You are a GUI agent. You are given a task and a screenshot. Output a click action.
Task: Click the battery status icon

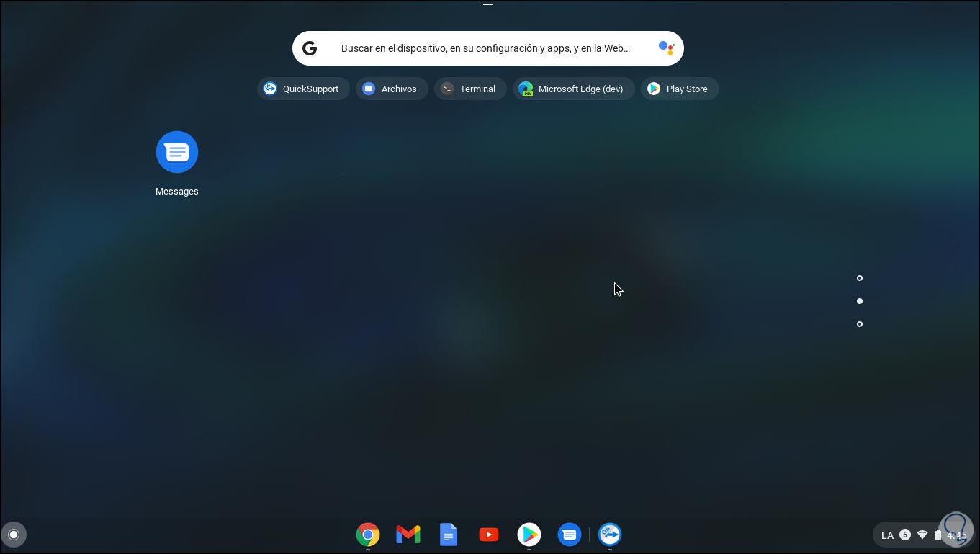(x=938, y=535)
